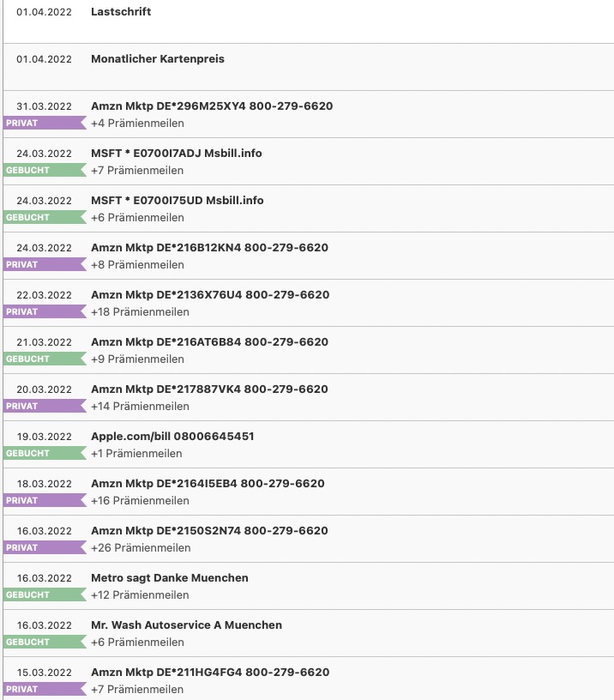Toggle PRIVAT tag on the 18.03.2022 transaction
Screen dimensions: 614x700
tap(45, 500)
